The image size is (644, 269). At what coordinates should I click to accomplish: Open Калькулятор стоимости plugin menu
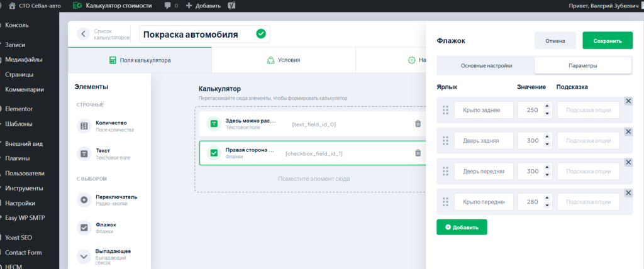112,6
